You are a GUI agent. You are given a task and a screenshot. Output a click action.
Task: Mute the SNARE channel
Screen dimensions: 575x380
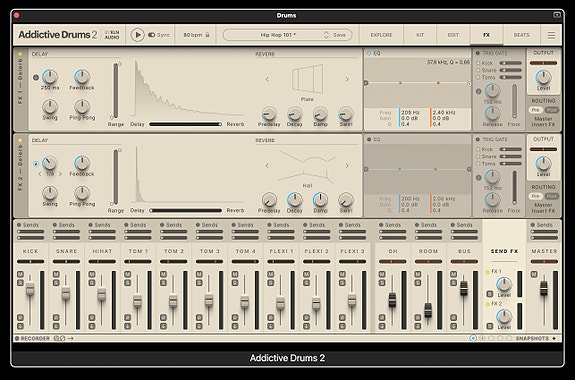pyautogui.click(x=56, y=274)
